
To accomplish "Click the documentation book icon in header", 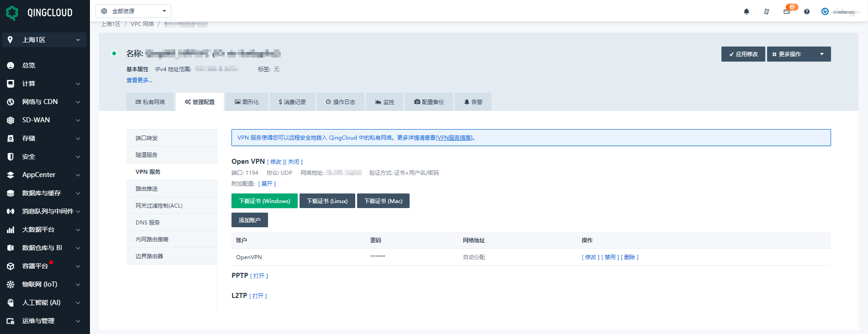I will tap(767, 11).
